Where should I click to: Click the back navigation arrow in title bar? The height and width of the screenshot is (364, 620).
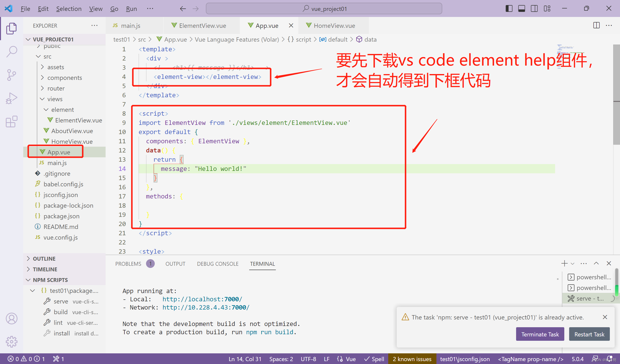pyautogui.click(x=183, y=9)
